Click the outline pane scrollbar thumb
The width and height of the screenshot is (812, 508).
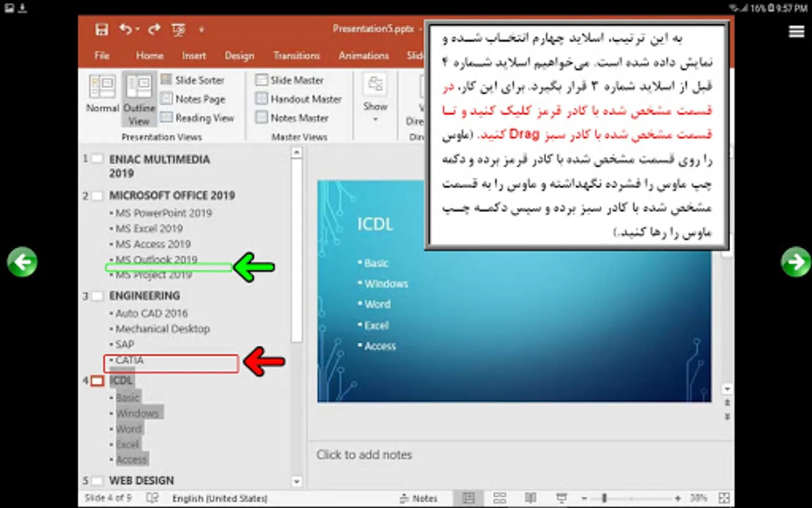pyautogui.click(x=297, y=251)
